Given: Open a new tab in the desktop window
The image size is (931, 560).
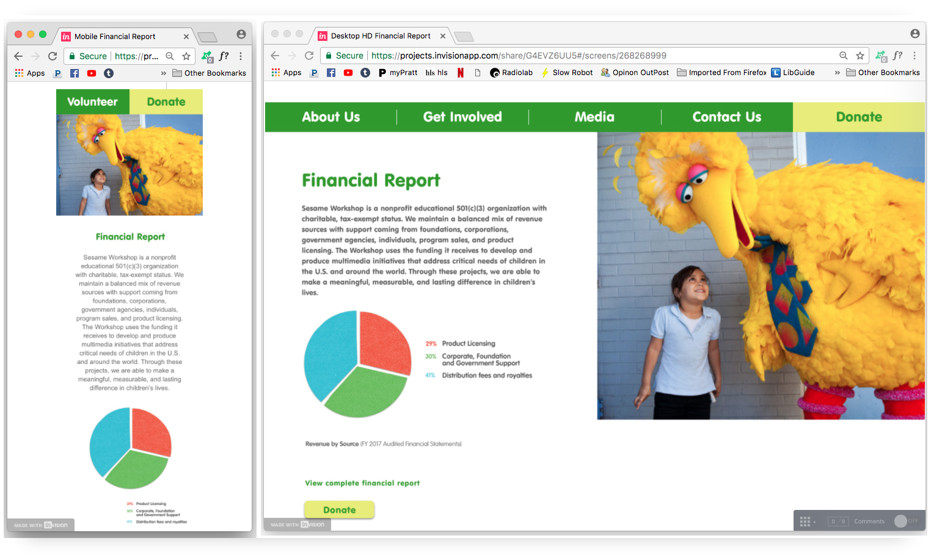Looking at the screenshot, I should coord(464,37).
